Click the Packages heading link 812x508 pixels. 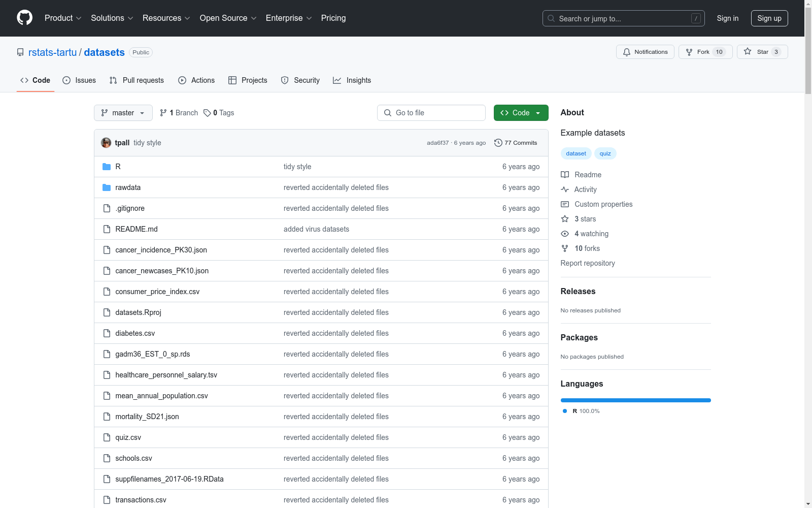click(579, 337)
